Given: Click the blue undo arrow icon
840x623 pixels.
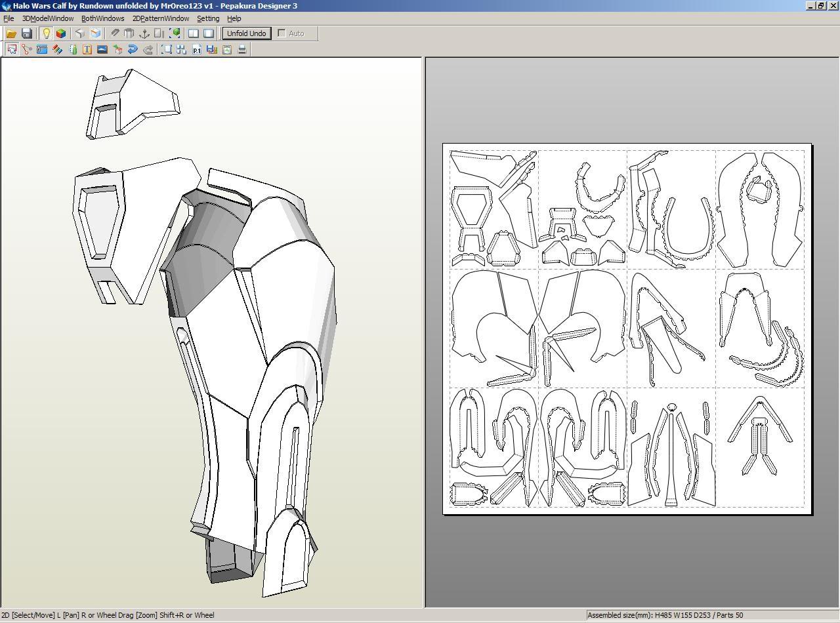Looking at the screenshot, I should pos(133,49).
